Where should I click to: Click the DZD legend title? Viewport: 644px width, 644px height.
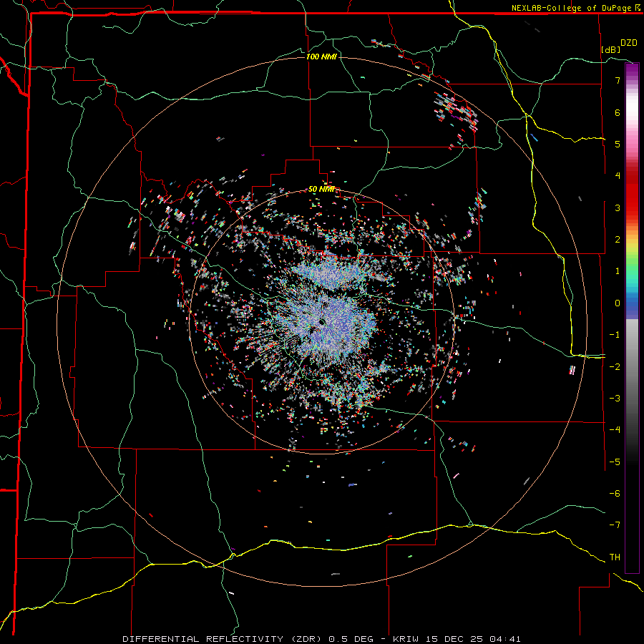pyautogui.click(x=629, y=43)
